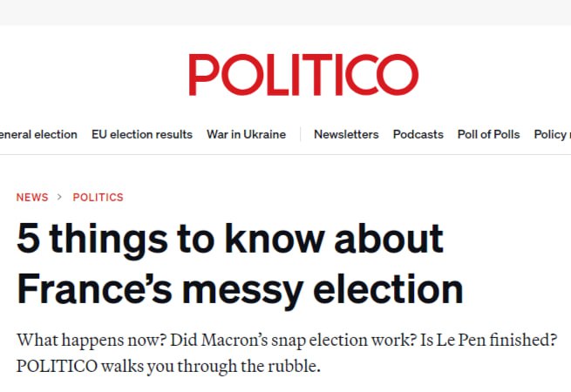This screenshot has width=571, height=392.
Task: Open Poll of Polls
Action: [x=488, y=134]
